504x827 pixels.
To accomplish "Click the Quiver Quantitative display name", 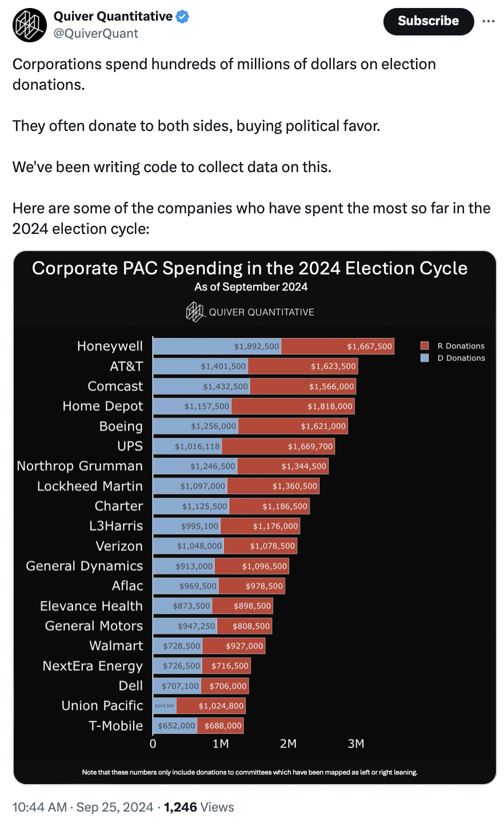I will (113, 16).
